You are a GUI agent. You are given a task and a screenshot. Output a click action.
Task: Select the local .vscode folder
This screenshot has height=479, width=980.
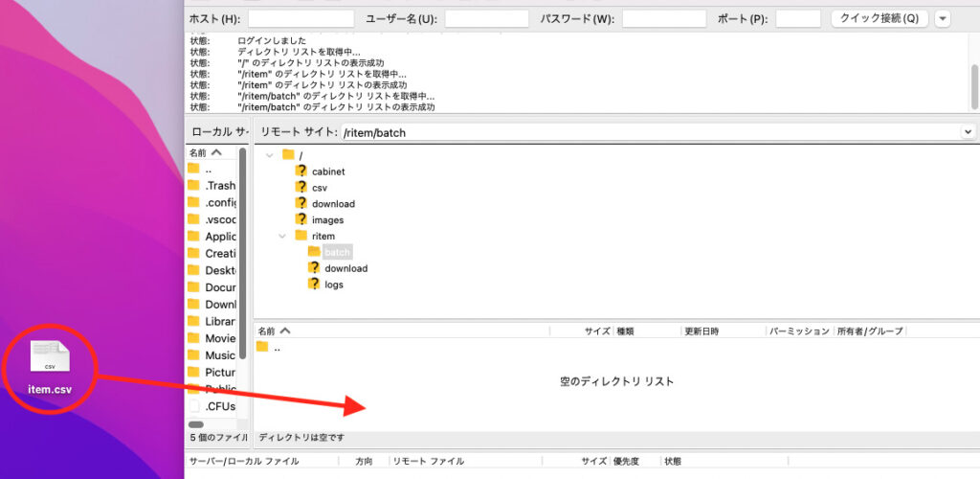click(212, 219)
